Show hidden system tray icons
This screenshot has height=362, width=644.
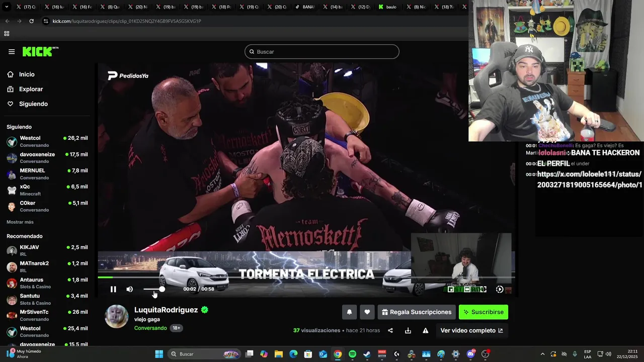coord(542,354)
